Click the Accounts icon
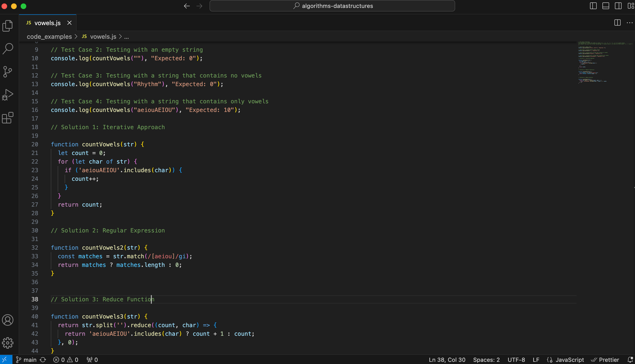Image resolution: width=635 pixels, height=364 pixels. (x=7, y=320)
